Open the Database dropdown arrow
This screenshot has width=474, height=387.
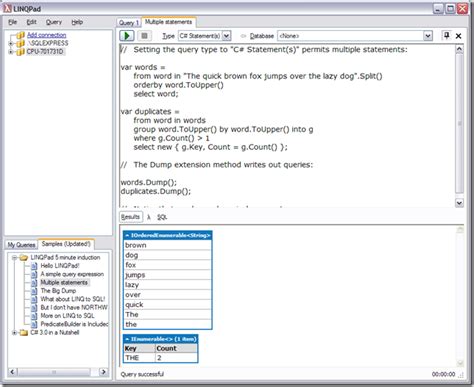coord(428,36)
